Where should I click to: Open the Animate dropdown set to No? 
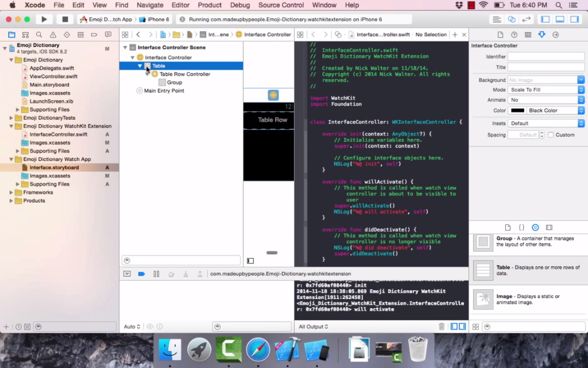point(546,100)
